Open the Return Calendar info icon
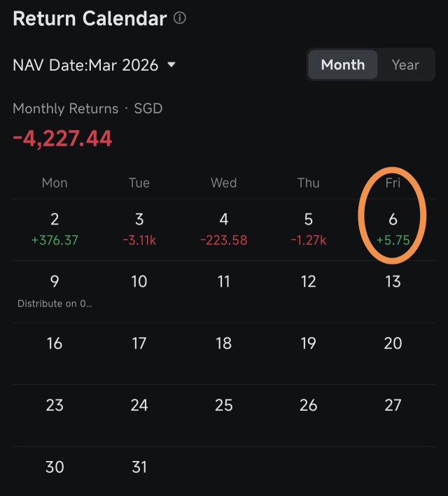The height and width of the screenshot is (496, 448). point(179,18)
